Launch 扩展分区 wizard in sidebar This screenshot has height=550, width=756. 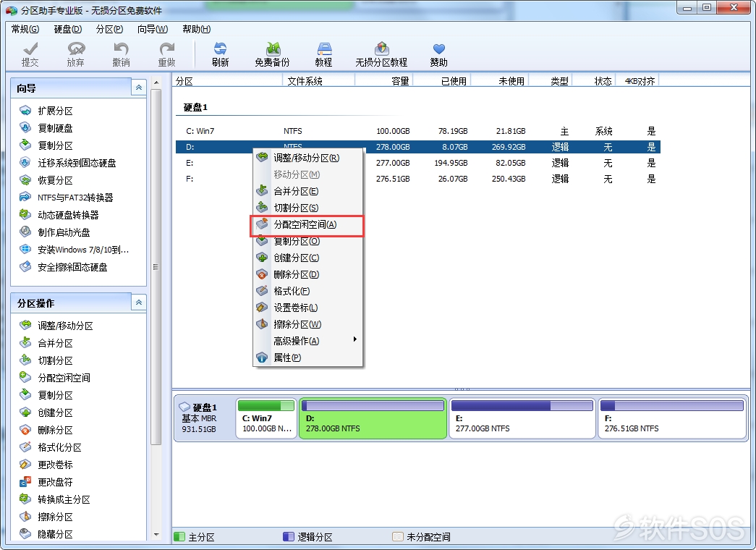46,111
